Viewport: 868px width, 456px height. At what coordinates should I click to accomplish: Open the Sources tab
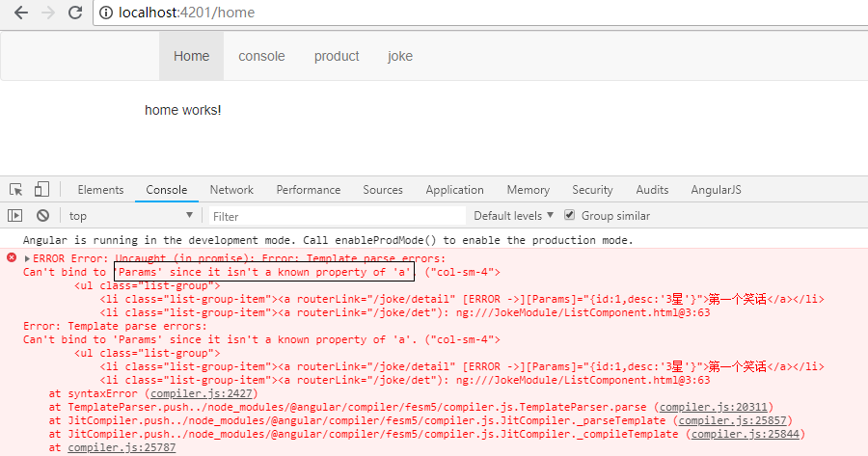tap(383, 190)
